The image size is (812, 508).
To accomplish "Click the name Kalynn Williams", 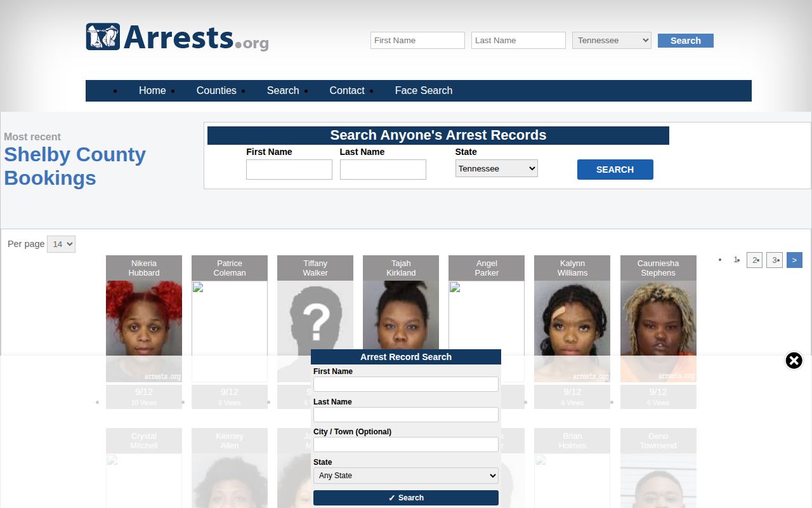I will [572, 268].
